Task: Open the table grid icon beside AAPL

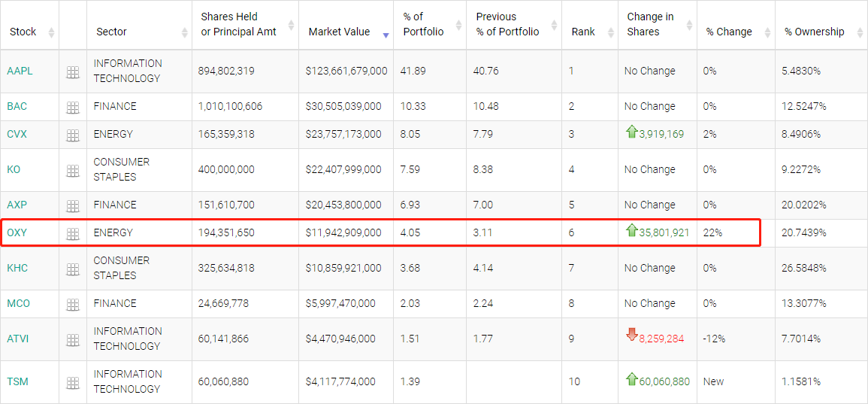Action: (72, 71)
